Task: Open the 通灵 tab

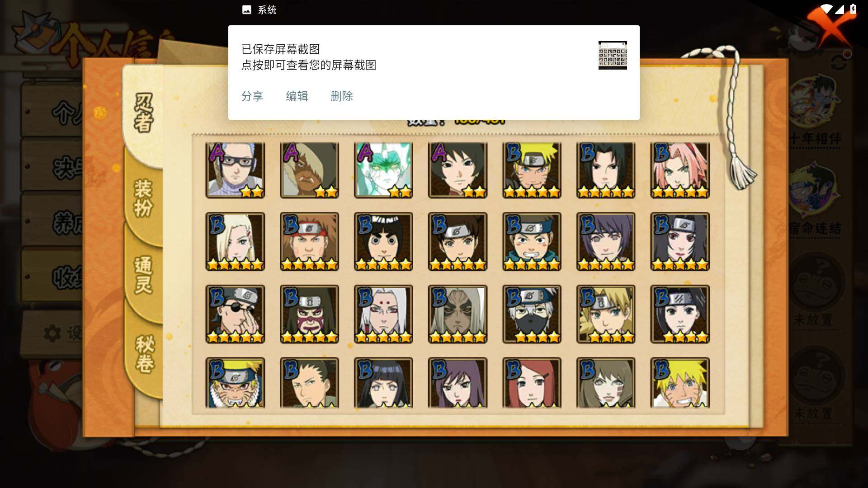Action: pos(143,276)
